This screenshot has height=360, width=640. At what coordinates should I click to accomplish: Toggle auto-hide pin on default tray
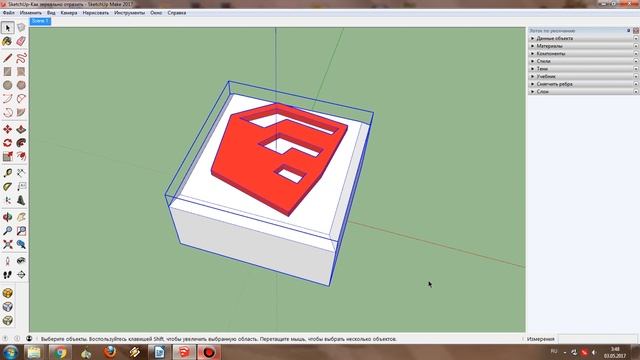click(629, 31)
